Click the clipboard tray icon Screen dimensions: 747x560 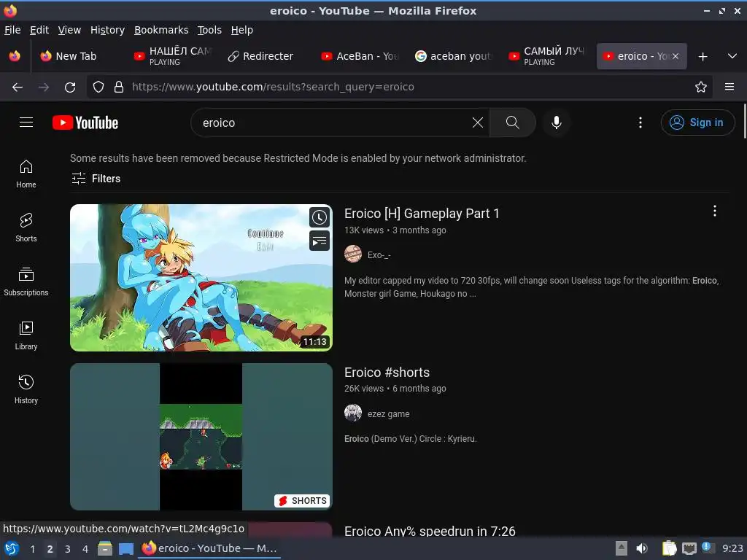pos(669,548)
